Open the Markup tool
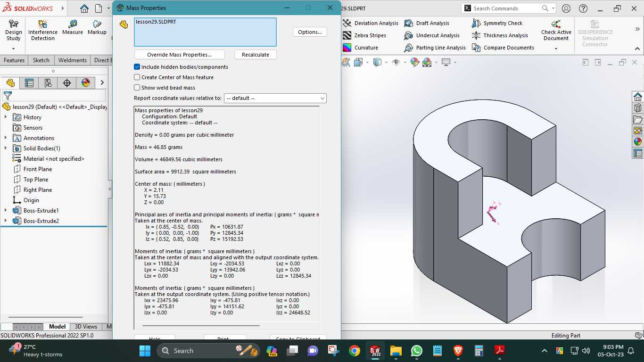 click(97, 27)
